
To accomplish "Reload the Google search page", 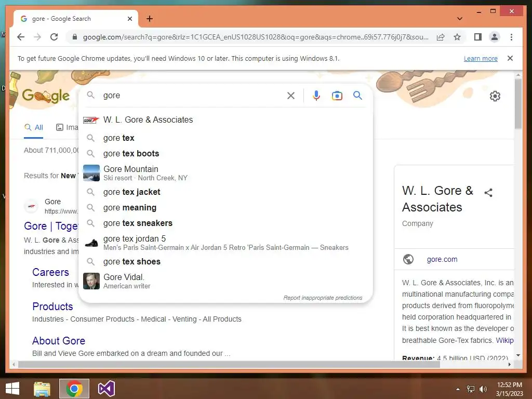I will click(54, 37).
